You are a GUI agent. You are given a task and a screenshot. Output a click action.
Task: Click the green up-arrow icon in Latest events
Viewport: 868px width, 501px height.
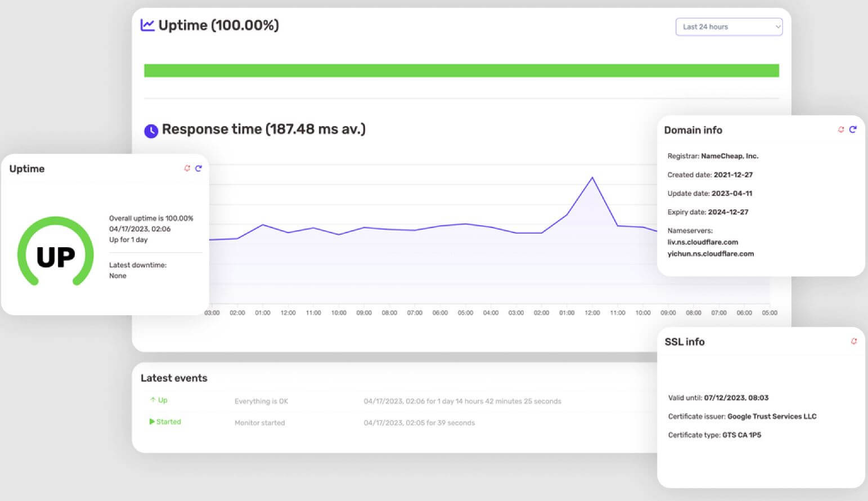152,400
